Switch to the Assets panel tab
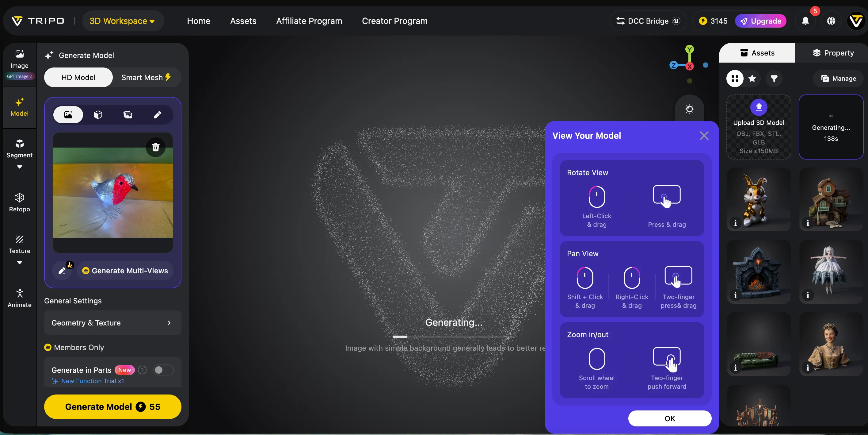Screen dimensions: 868x435 click(757, 53)
